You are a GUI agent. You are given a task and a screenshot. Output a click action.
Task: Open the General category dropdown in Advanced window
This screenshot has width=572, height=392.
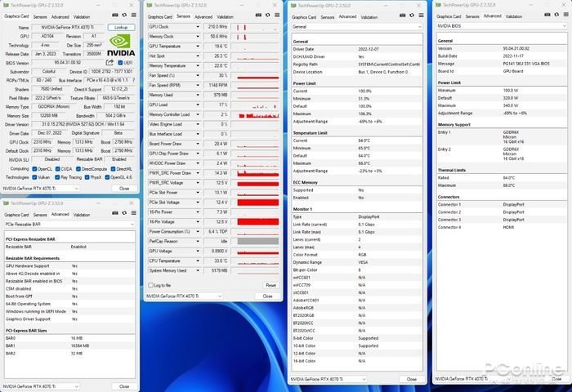tap(357, 27)
